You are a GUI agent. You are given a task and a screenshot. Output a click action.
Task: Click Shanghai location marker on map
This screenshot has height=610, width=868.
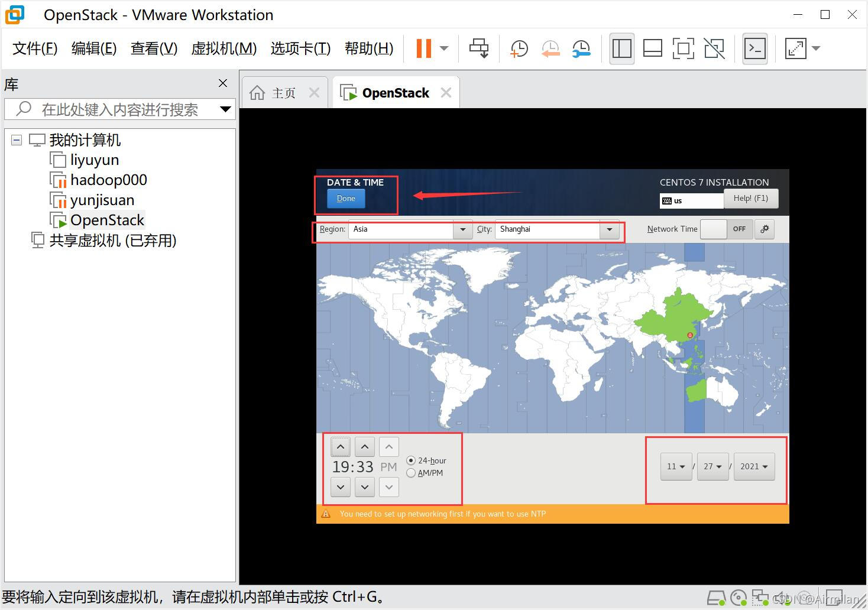tap(690, 335)
